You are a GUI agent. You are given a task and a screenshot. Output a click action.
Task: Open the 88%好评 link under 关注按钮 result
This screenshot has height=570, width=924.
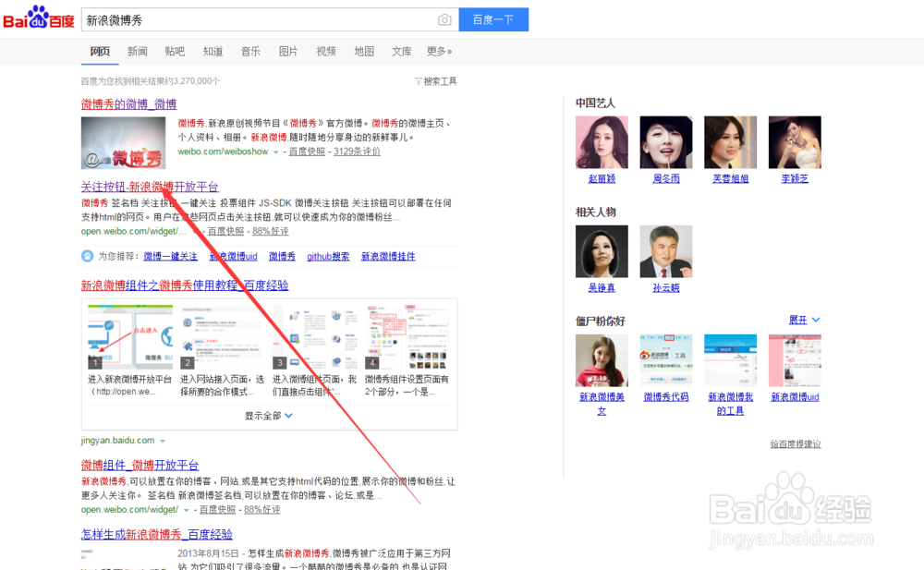point(271,231)
